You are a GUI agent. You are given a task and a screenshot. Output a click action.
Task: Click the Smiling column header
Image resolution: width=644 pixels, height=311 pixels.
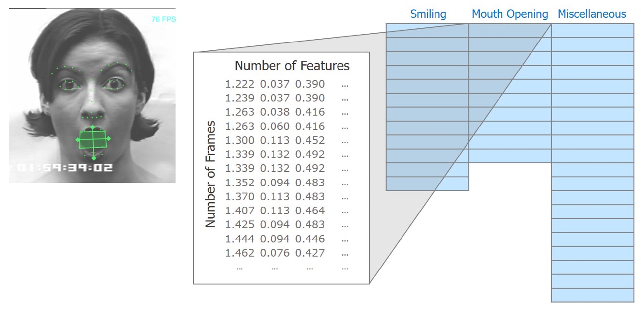[428, 14]
